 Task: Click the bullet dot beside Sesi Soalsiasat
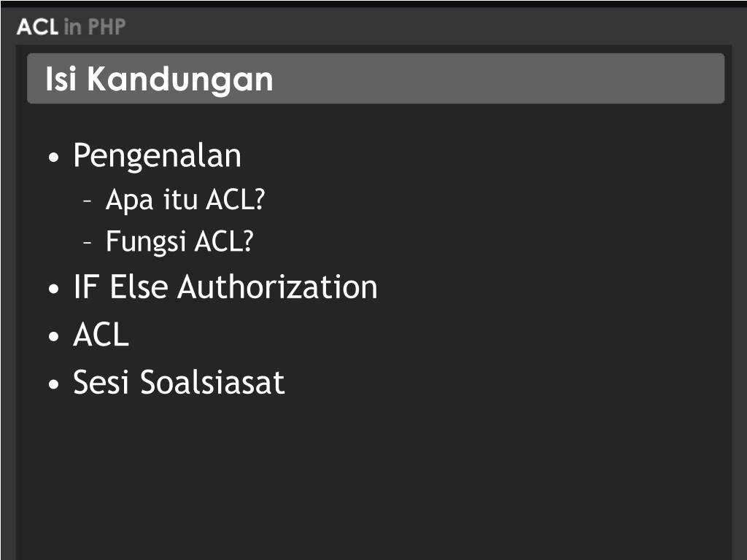54,384
